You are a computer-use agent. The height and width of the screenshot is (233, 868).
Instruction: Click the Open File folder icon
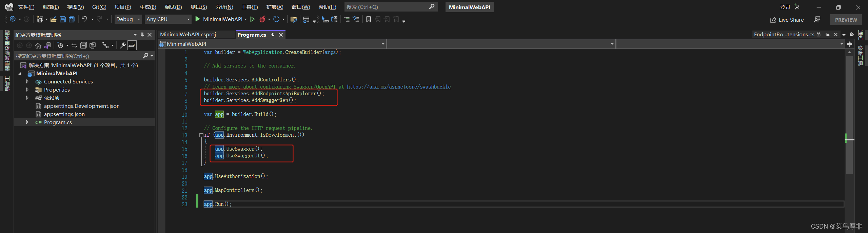pyautogui.click(x=53, y=19)
